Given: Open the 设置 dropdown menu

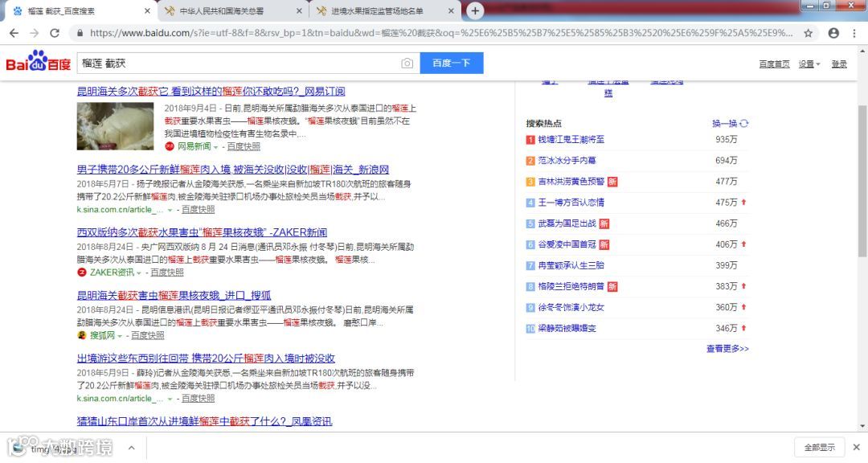Looking at the screenshot, I should [x=809, y=64].
